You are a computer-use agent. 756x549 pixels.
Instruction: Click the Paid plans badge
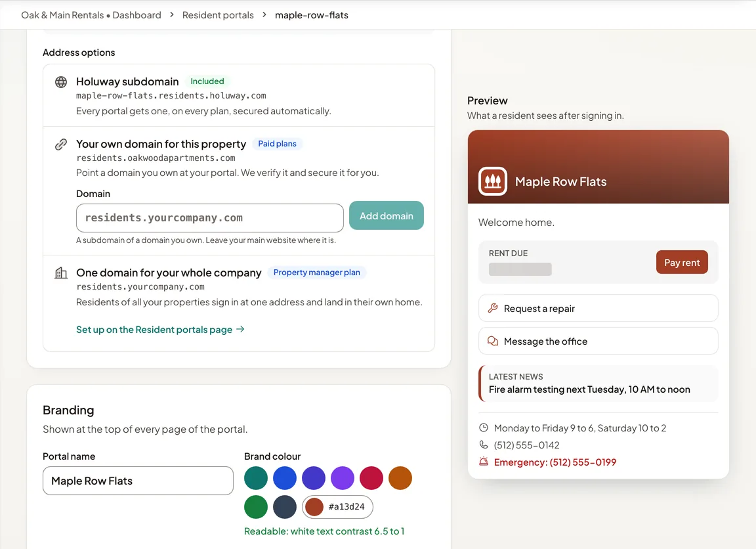[277, 144]
